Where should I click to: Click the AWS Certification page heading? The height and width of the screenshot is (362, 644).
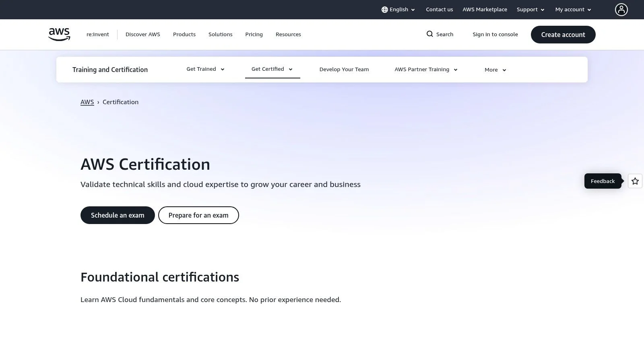[145, 165]
